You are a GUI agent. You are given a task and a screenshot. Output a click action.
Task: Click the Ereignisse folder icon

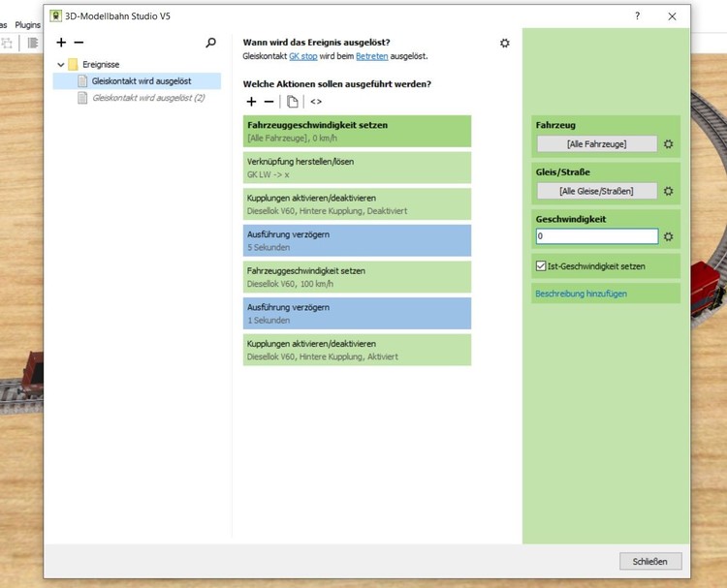[73, 64]
